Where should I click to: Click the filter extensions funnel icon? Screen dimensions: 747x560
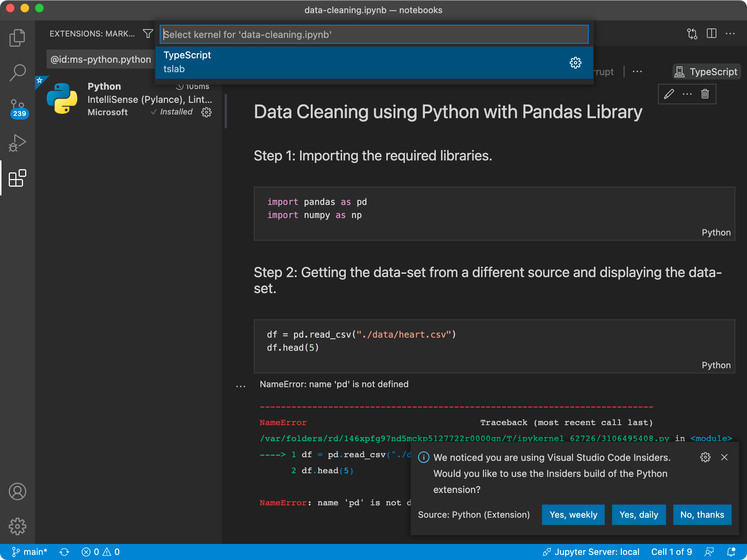pos(148,34)
